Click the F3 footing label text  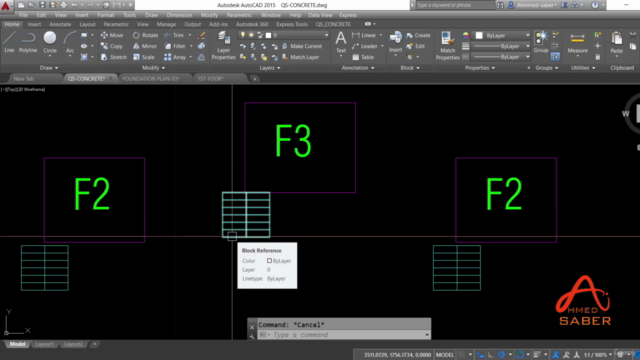point(293,141)
